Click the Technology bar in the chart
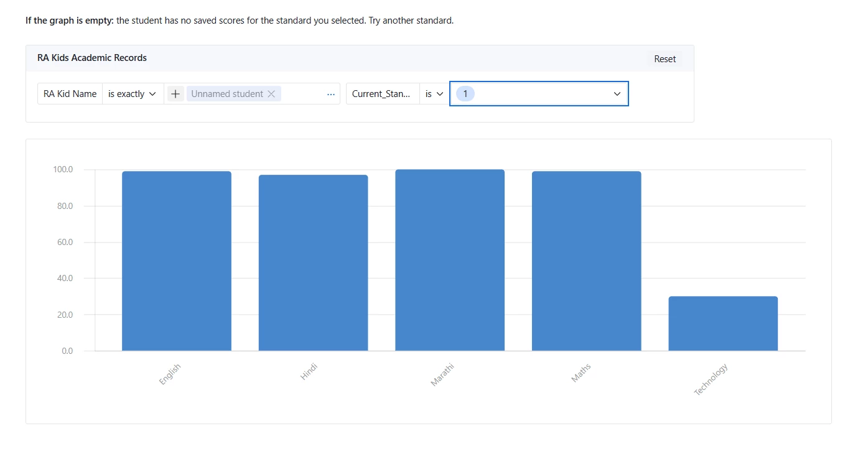Screen dimensions: 868x459 (x=723, y=323)
